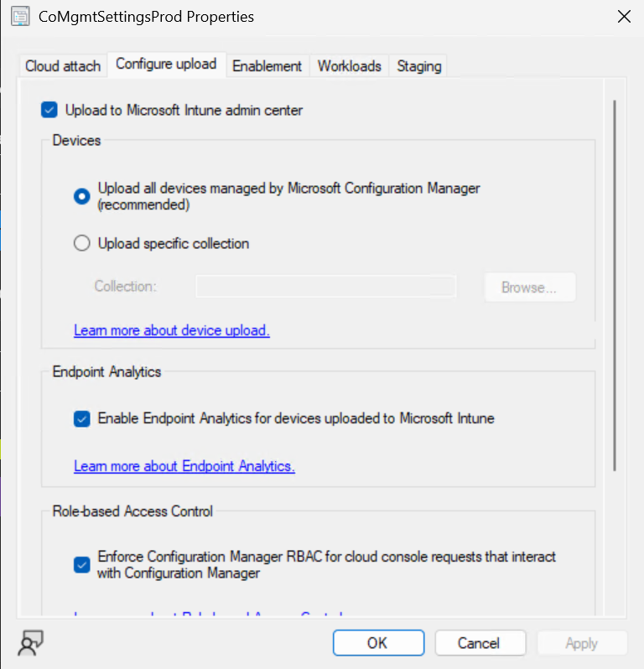This screenshot has width=644, height=669.
Task: Toggle Upload to Microsoft Intune admin center
Action: tap(49, 110)
